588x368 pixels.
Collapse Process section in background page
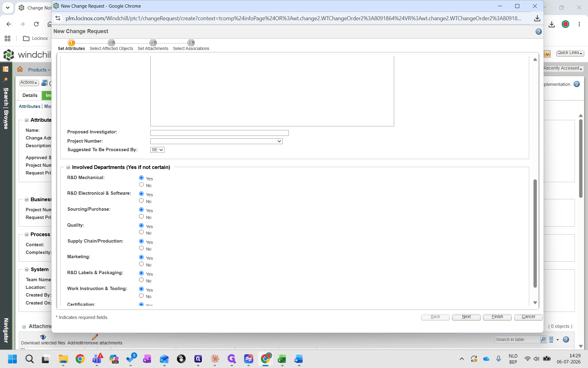pyautogui.click(x=27, y=235)
